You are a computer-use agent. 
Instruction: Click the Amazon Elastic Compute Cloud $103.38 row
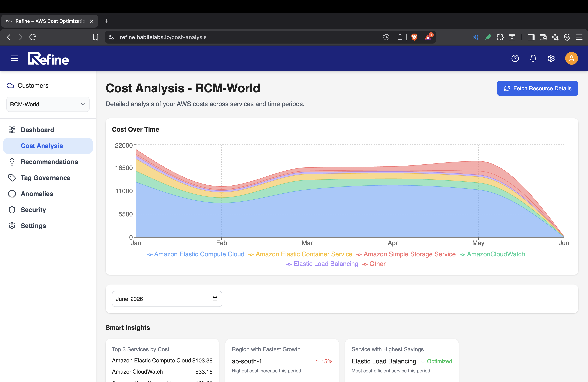tap(162, 361)
